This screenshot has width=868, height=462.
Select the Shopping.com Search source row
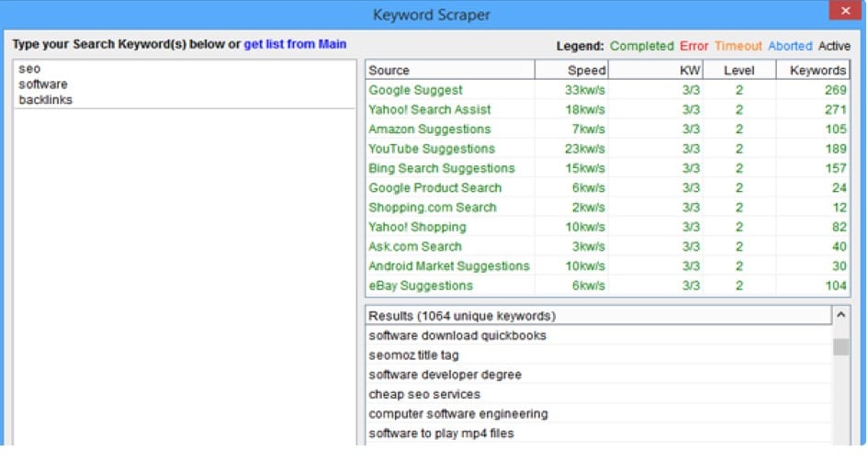[x=607, y=208]
